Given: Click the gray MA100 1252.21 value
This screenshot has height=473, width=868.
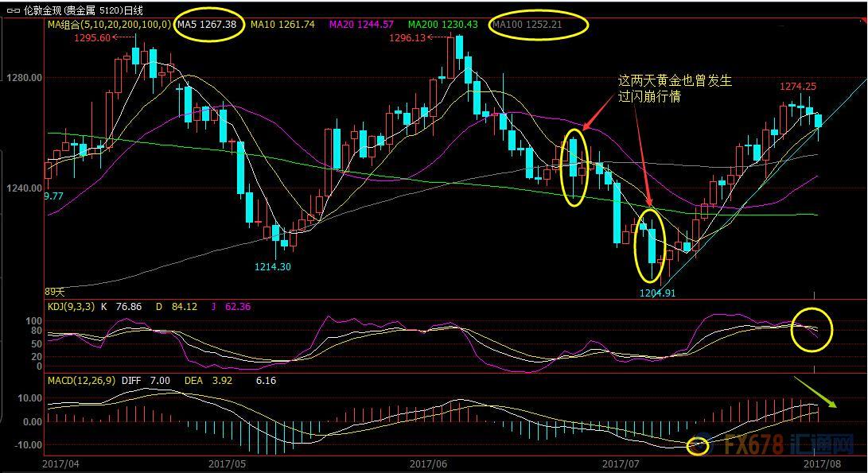Looking at the screenshot, I should click(x=527, y=25).
